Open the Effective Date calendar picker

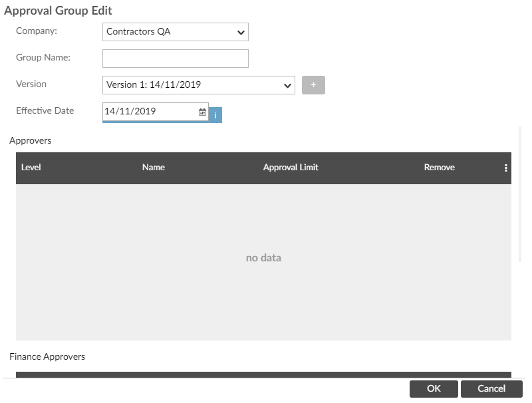click(202, 112)
